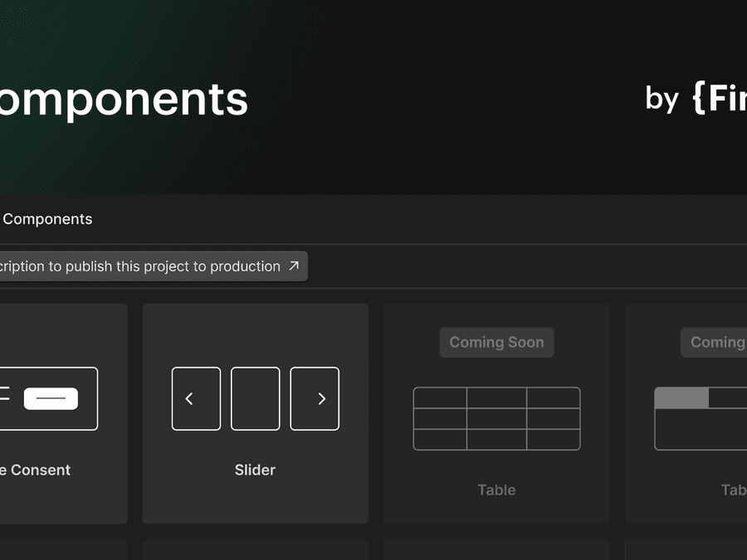Click the publish to production banner link

pos(154,266)
